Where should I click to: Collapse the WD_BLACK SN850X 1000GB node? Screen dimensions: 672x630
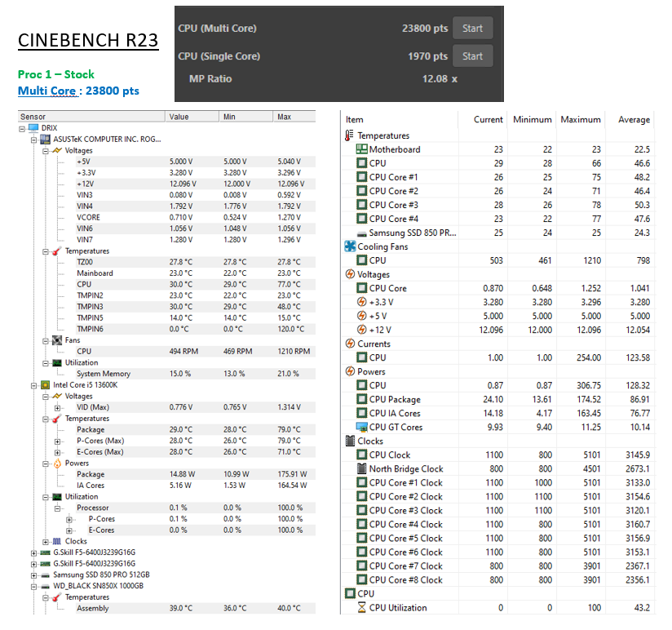click(x=33, y=586)
